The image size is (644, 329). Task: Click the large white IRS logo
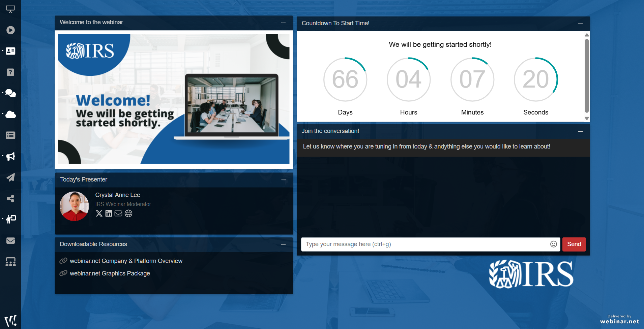(x=531, y=274)
